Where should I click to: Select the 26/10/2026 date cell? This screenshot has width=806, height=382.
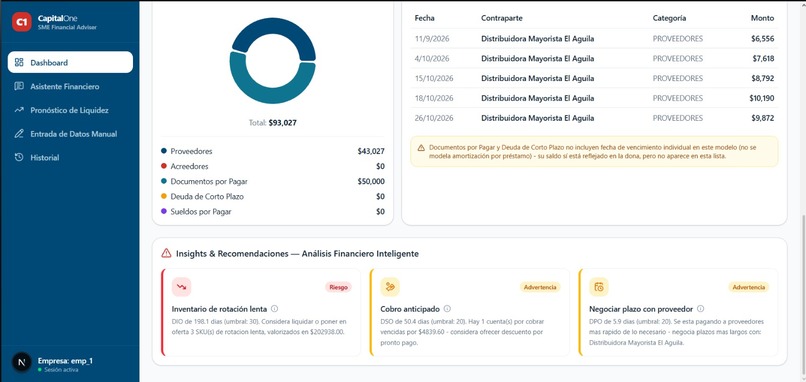click(434, 118)
